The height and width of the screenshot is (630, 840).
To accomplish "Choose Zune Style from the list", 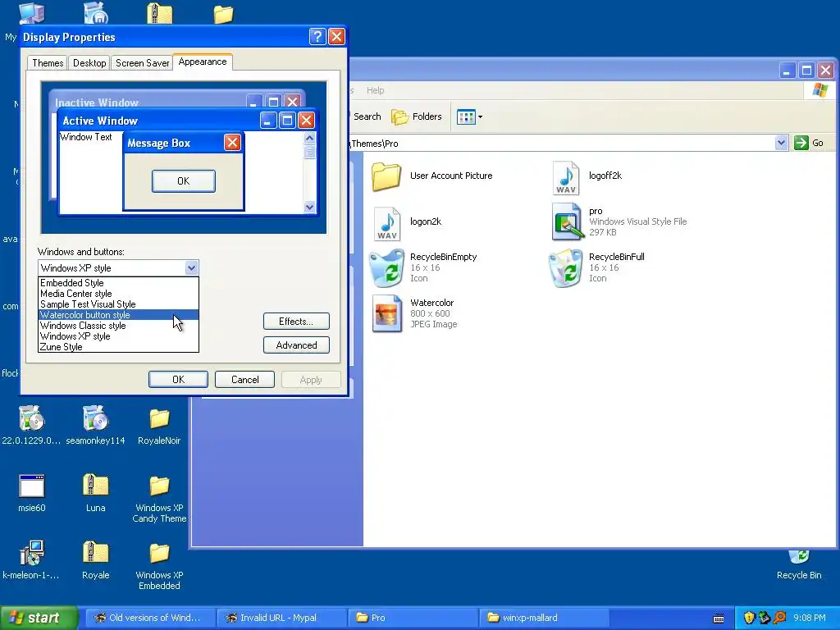I will pyautogui.click(x=118, y=347).
